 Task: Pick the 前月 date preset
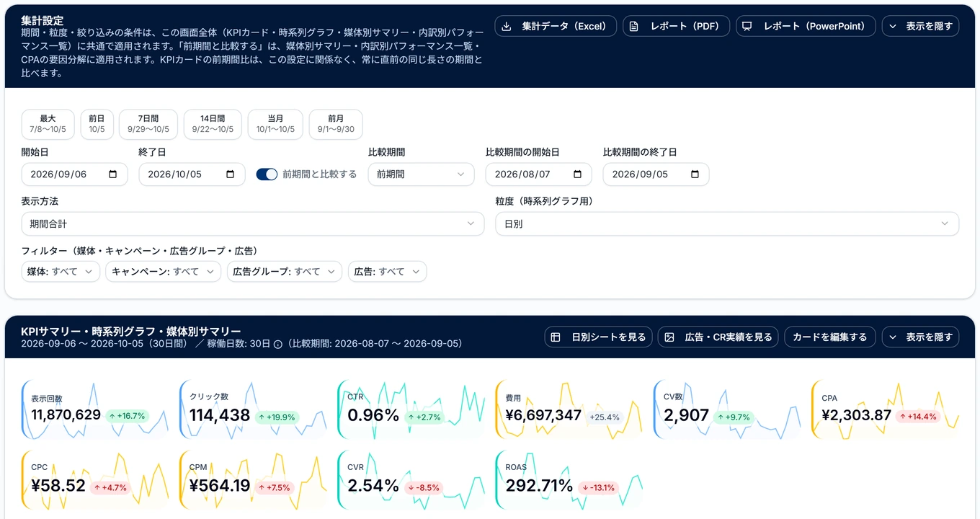point(336,124)
